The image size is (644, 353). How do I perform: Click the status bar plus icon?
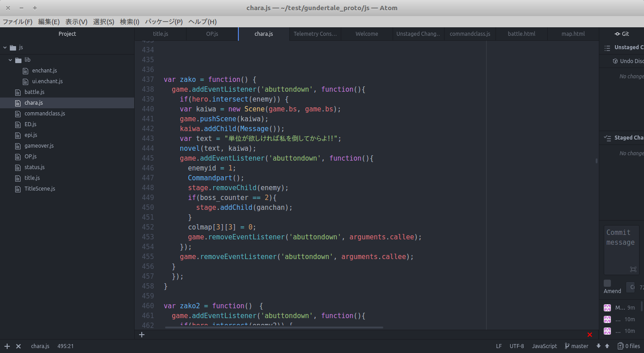(7, 346)
